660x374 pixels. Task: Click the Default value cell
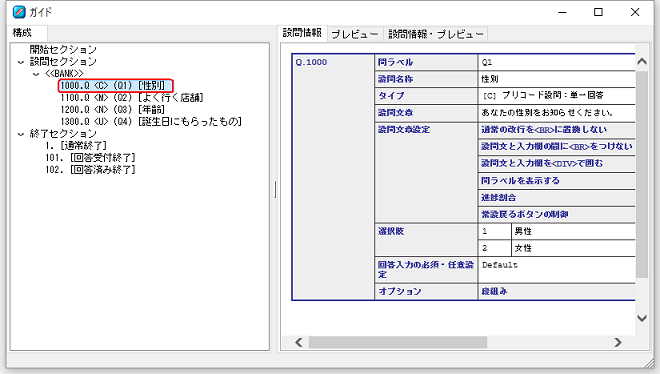pyautogui.click(x=556, y=270)
